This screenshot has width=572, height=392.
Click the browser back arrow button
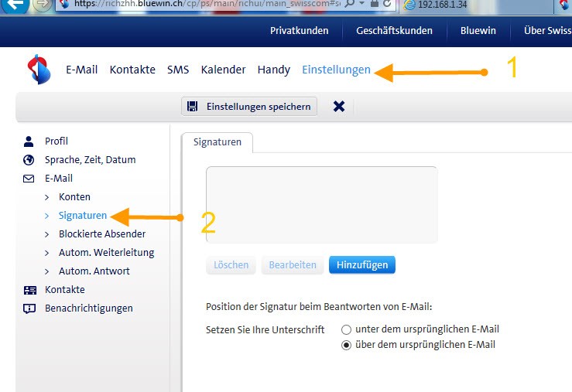[15, 5]
